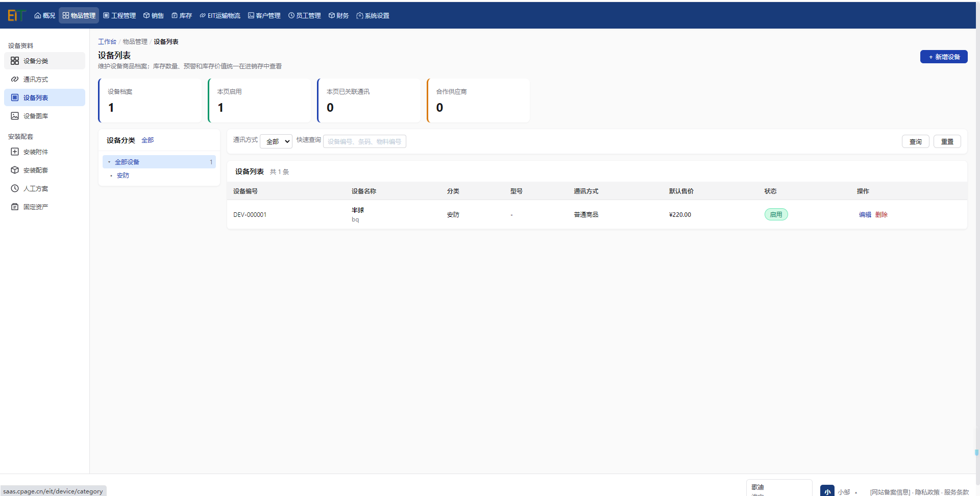Screen dimensions: 980x496
Task: Click 工作台 breadcrumb link
Action: 107,42
